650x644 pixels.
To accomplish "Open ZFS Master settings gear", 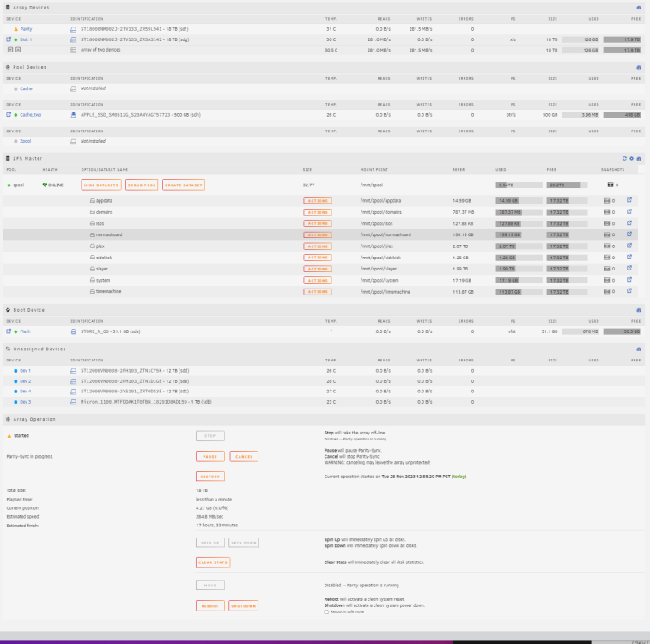I will [x=631, y=158].
